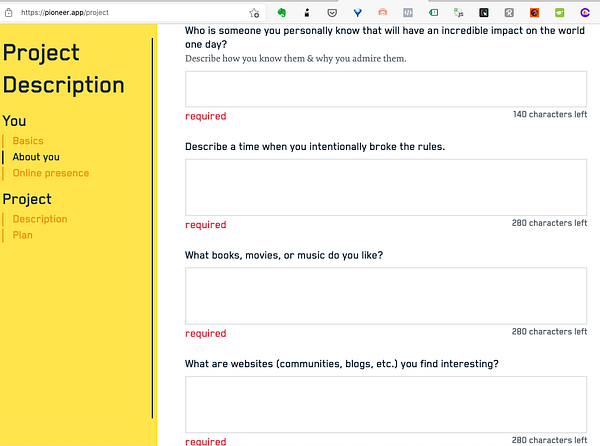Click the incredible impact person answer box
This screenshot has height=446, width=600.
pyautogui.click(x=386, y=89)
